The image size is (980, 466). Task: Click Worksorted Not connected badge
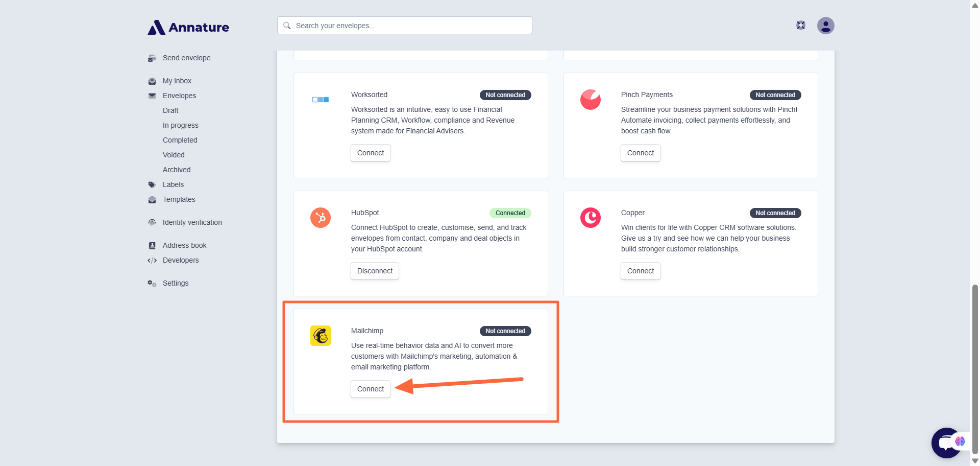[x=505, y=95]
